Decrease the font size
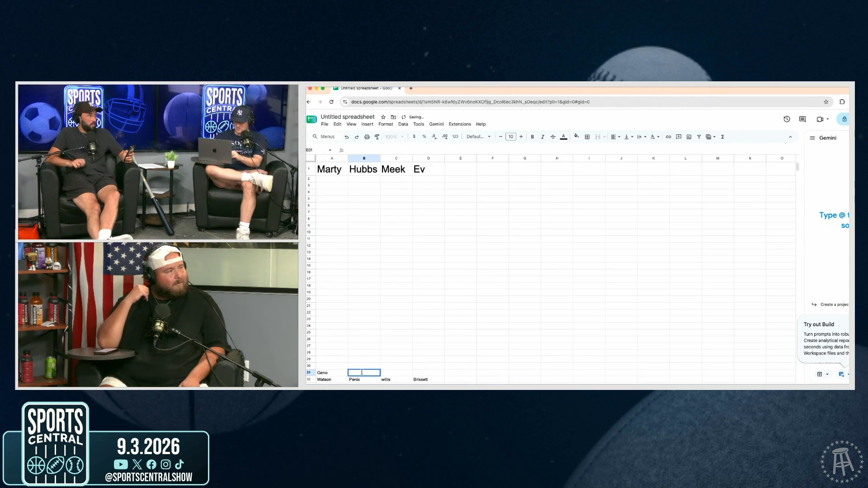Image resolution: width=868 pixels, height=488 pixels. [500, 137]
